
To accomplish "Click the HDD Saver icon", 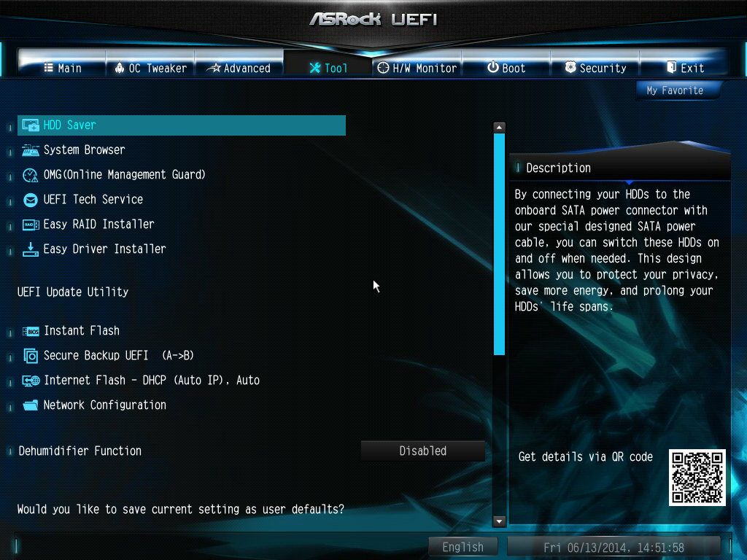I will pyautogui.click(x=30, y=125).
